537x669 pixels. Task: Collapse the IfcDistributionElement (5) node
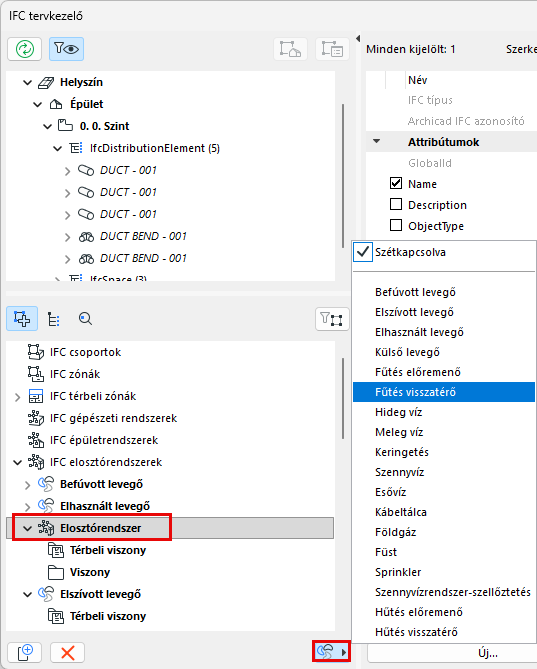click(x=58, y=148)
